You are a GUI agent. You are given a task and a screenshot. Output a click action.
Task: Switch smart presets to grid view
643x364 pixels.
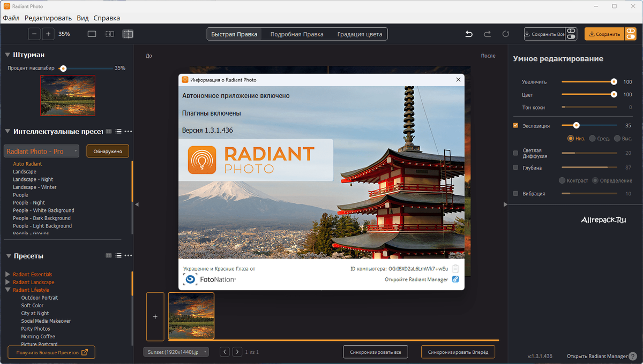tap(109, 131)
